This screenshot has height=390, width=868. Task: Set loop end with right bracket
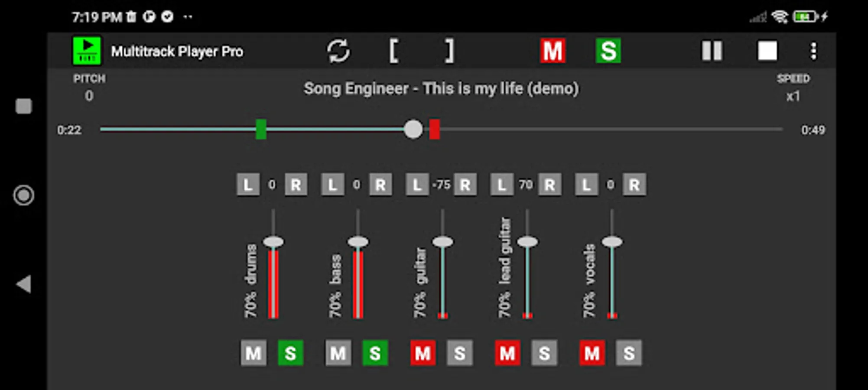tap(450, 51)
